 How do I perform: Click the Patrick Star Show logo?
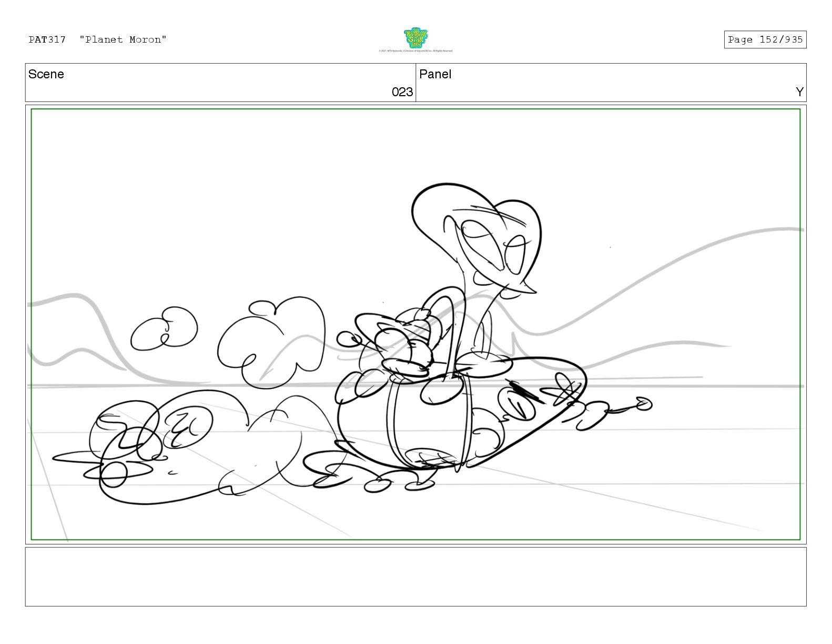(x=415, y=38)
